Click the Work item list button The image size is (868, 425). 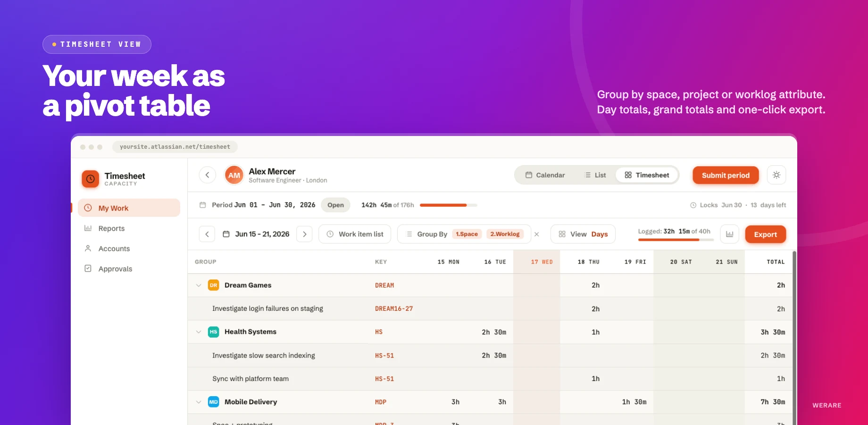355,234
